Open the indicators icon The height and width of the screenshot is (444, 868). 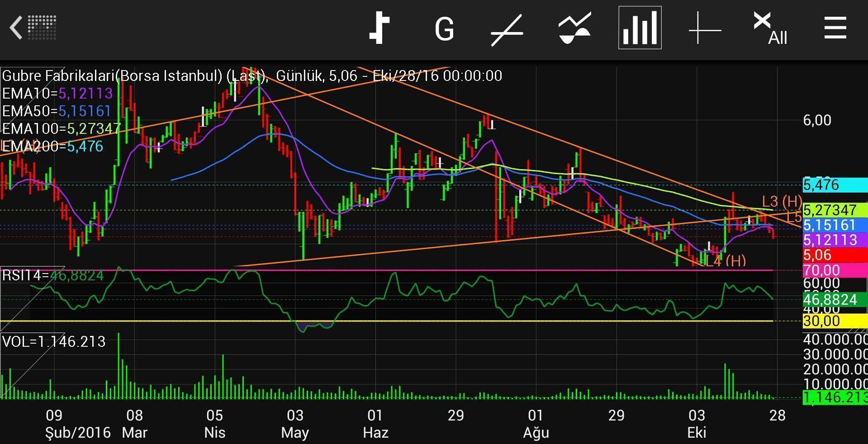[574, 29]
